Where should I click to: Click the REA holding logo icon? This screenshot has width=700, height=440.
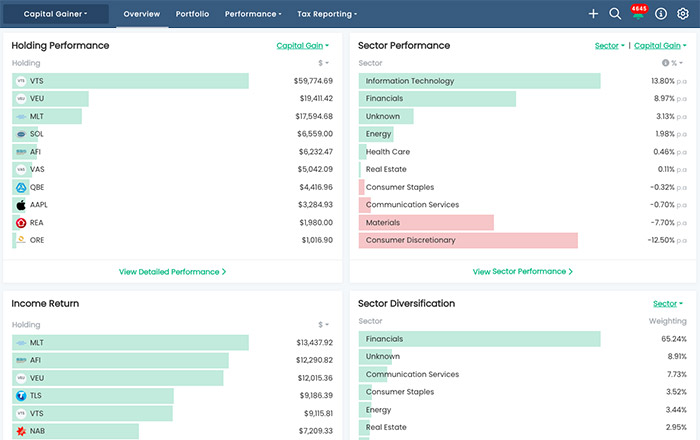pyautogui.click(x=21, y=223)
